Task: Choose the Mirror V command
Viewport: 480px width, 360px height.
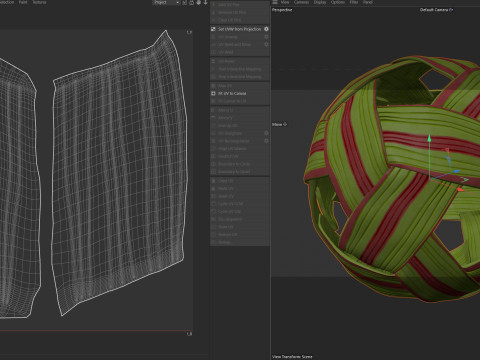Action: (x=239, y=118)
